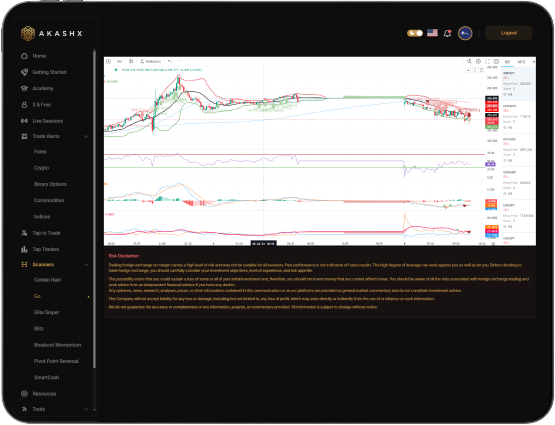Expand the Tools menu chevron
Image resolution: width=555 pixels, height=425 pixels.
(86, 409)
